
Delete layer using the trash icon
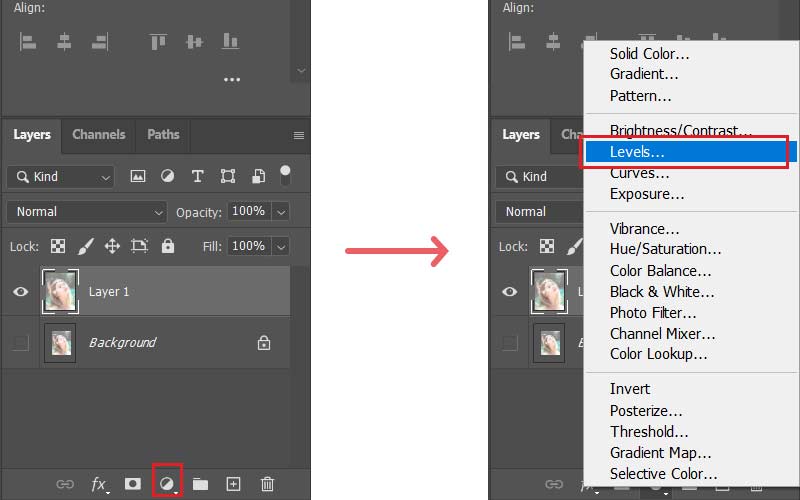pyautogui.click(x=267, y=484)
